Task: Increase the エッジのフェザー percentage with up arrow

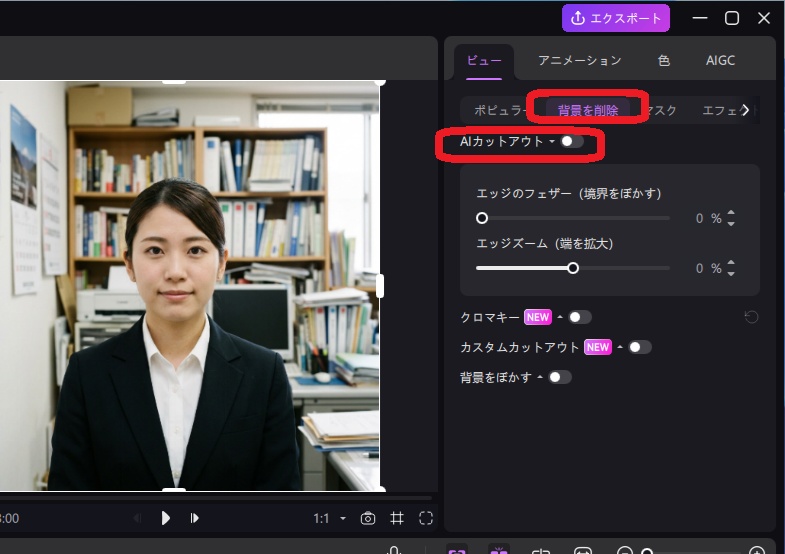Action: coord(731,213)
